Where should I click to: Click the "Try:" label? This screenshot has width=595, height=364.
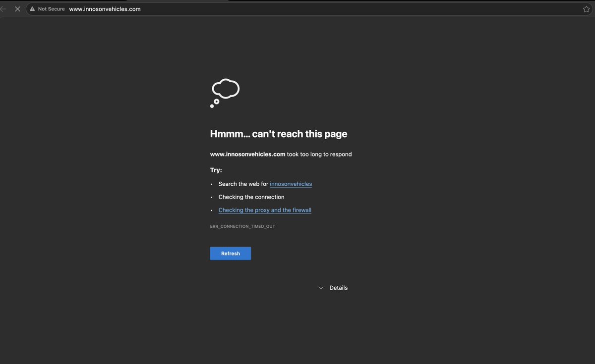(x=216, y=170)
